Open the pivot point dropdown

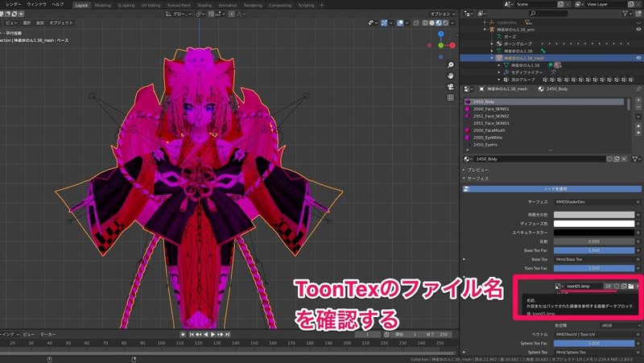click(200, 14)
